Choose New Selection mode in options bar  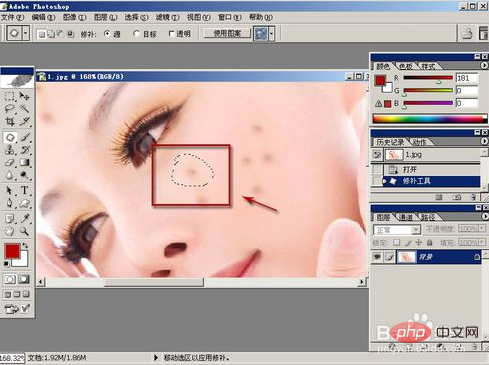tap(41, 34)
